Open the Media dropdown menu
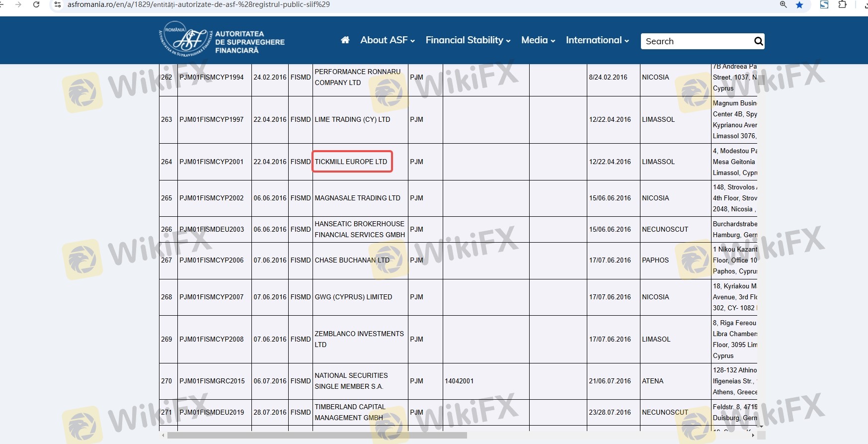 point(538,40)
